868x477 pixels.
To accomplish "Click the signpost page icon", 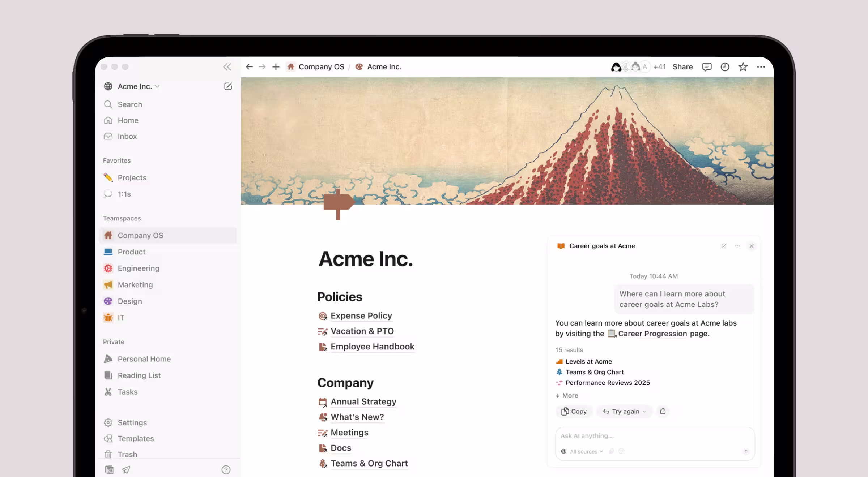I will [x=339, y=204].
